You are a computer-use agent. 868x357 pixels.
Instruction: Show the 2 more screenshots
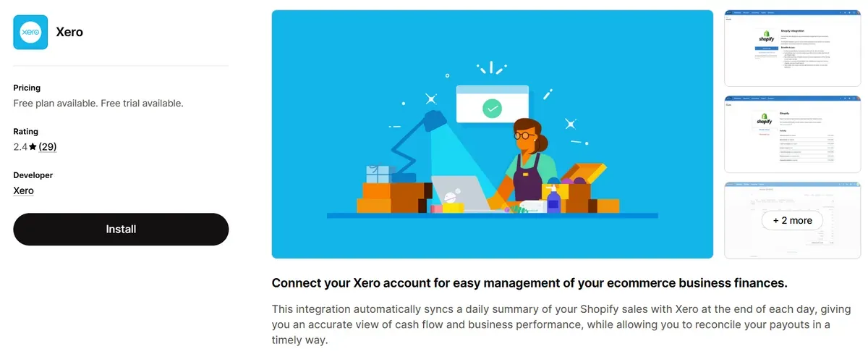pyautogui.click(x=792, y=220)
